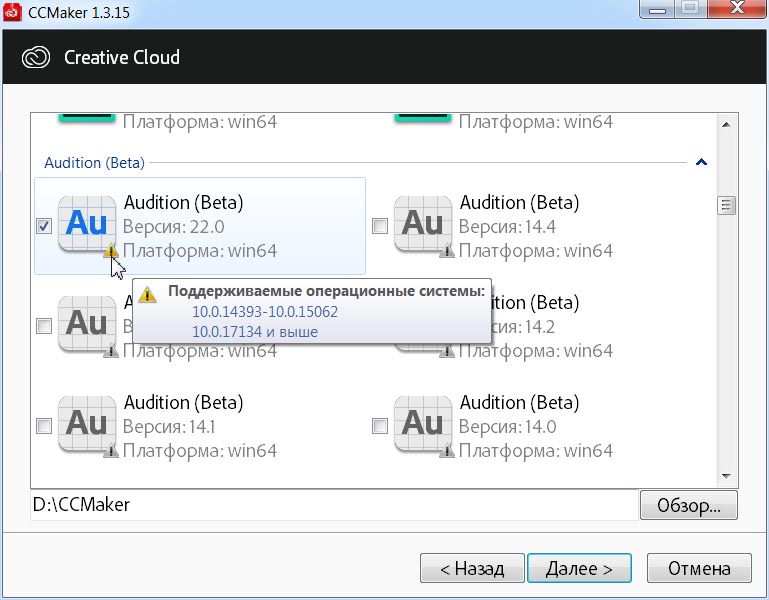Viewport: 769px width, 600px height.
Task: Click the Audition (Beta) 14.0 Au icon
Action: tap(423, 423)
